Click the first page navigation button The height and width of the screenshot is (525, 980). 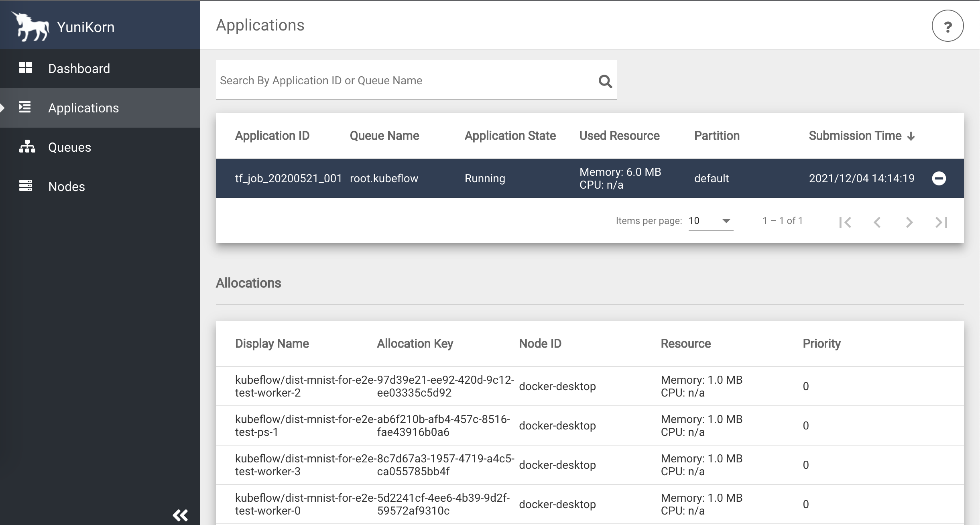click(x=846, y=221)
